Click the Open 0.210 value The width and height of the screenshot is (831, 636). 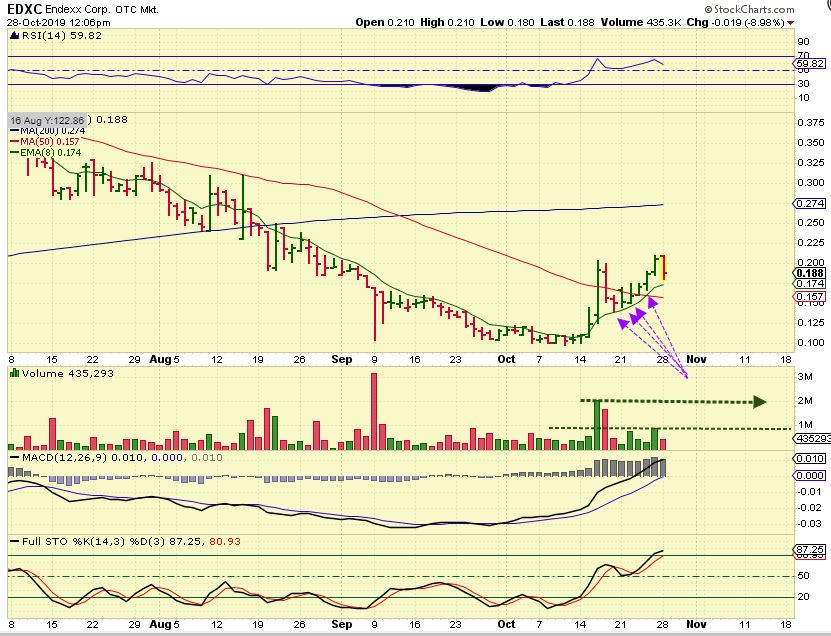(385, 22)
